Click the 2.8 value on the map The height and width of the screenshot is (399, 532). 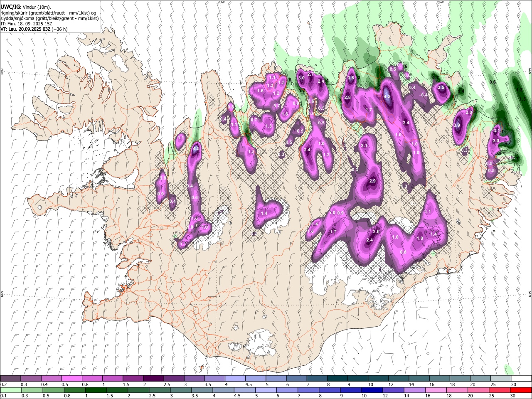point(347,97)
